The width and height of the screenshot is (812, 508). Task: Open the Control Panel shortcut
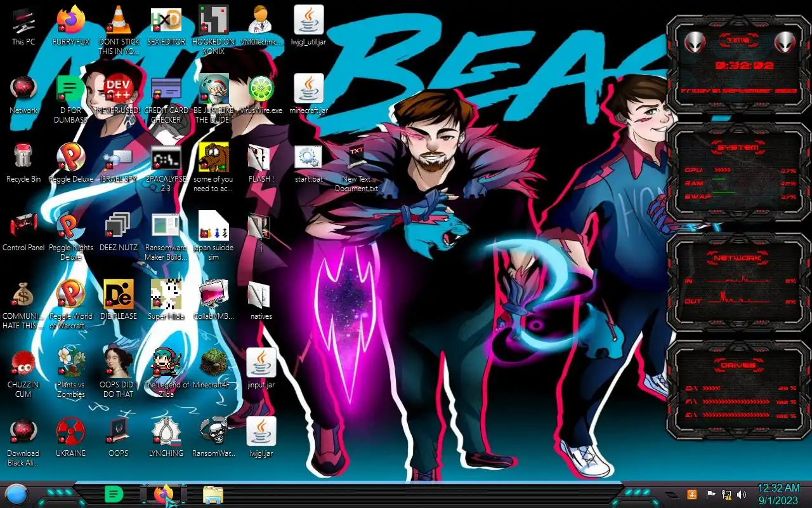23,232
